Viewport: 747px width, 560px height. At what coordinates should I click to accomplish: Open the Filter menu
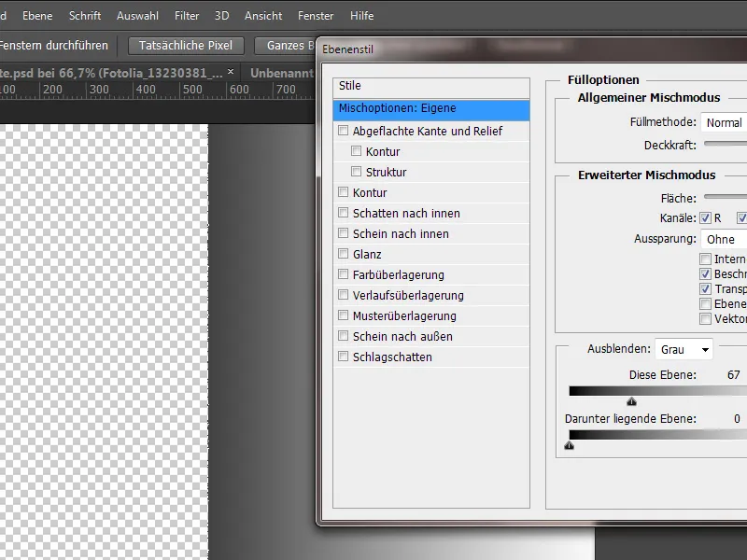click(x=187, y=16)
